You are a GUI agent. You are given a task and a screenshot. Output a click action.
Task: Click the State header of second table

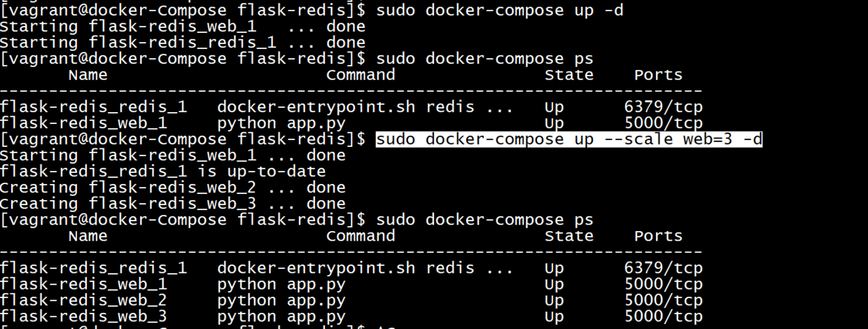[x=568, y=236]
